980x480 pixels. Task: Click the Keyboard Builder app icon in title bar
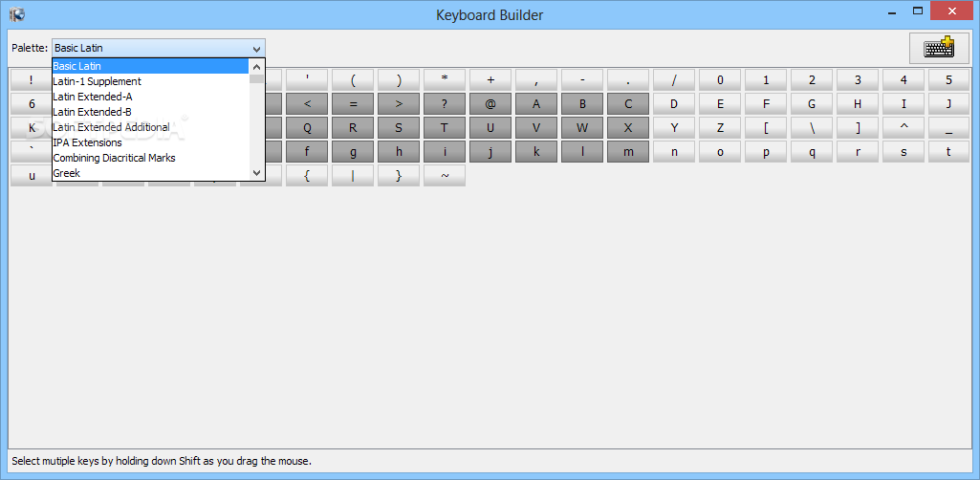16,13
